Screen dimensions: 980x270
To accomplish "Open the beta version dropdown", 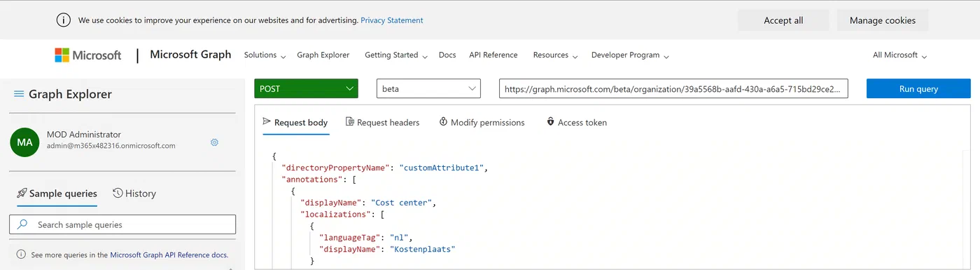I will coord(428,88).
